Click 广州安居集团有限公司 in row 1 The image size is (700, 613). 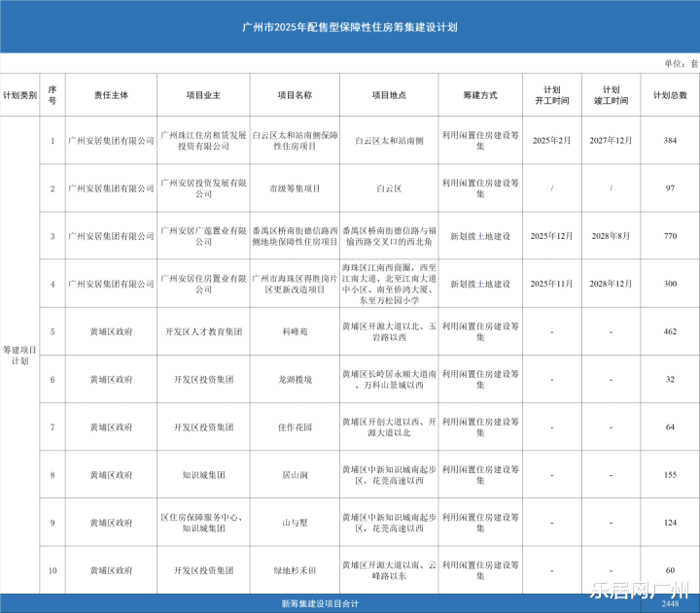(111, 141)
